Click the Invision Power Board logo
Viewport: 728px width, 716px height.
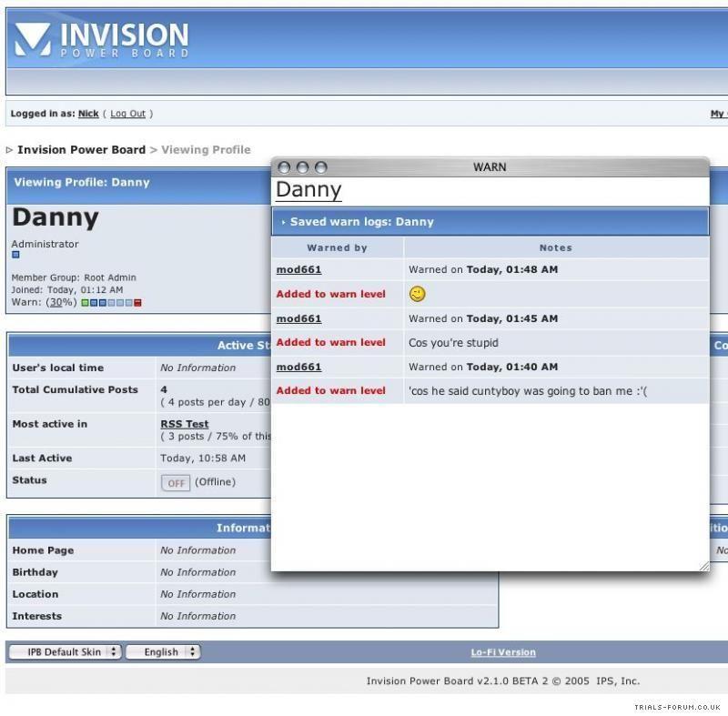[x=102, y=40]
